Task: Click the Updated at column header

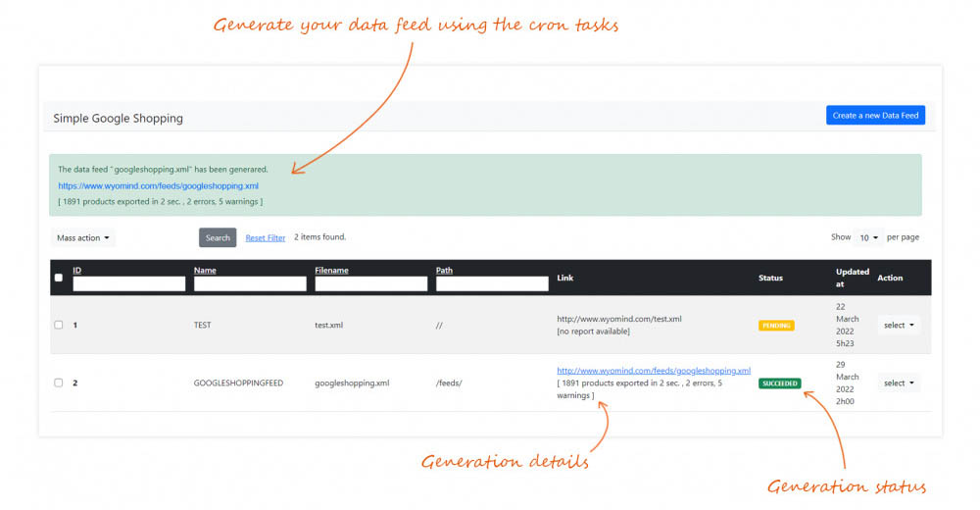Action: 853,278
